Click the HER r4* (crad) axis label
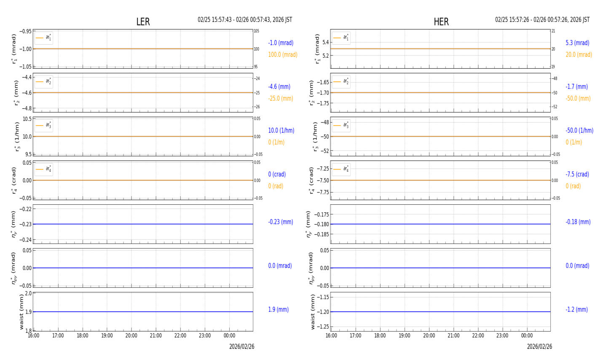 311,180
